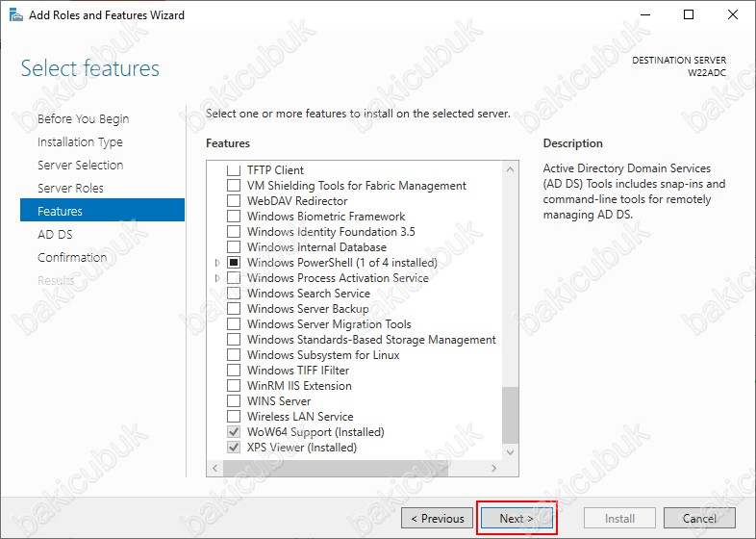Select the 'Windows Server Backup' row text
The image size is (756, 539).
308,309
